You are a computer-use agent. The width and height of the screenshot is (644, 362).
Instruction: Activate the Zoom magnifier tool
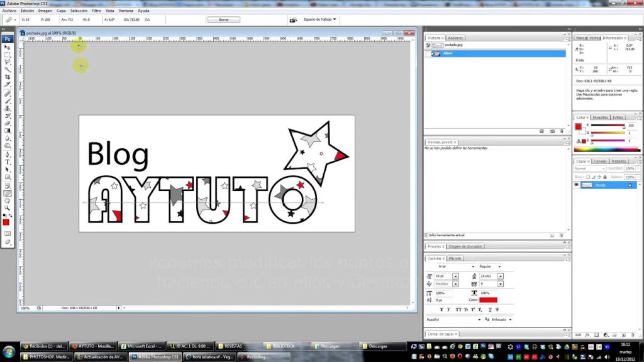click(8, 207)
